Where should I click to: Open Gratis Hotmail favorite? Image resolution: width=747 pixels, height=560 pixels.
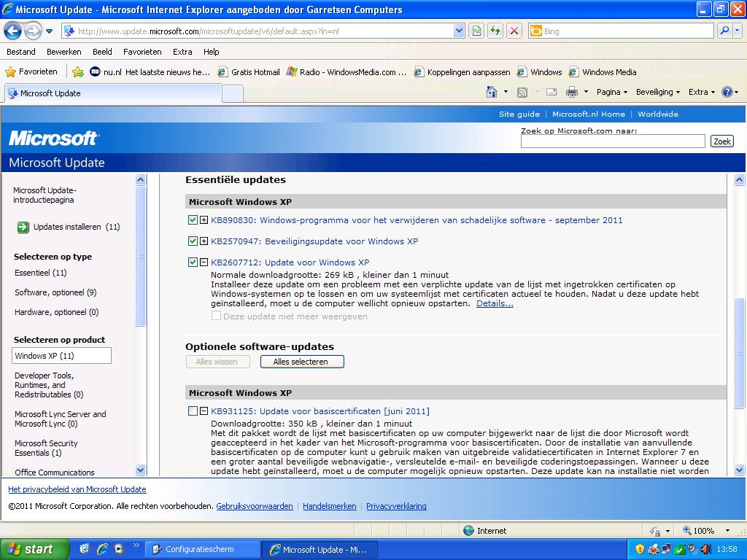pos(249,72)
